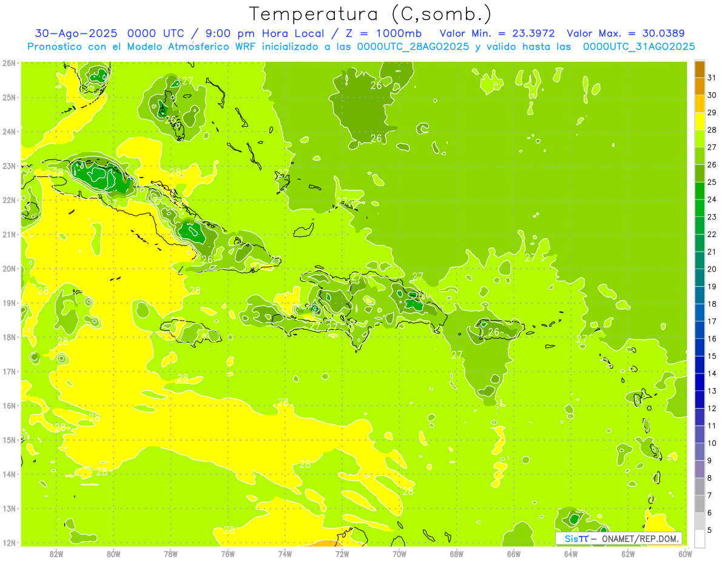Click the color bar label '10'

(712, 443)
